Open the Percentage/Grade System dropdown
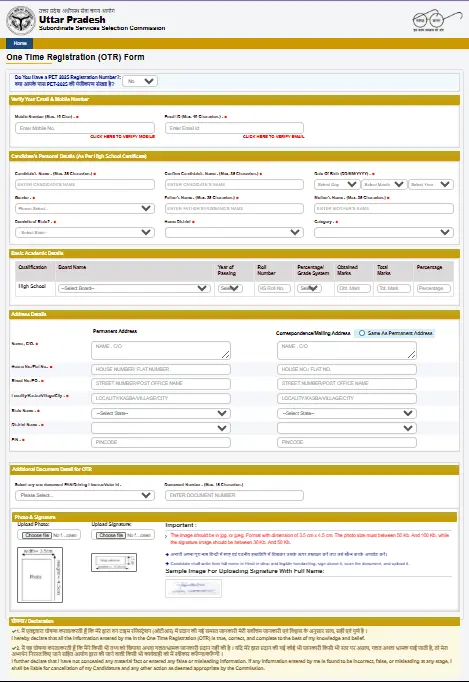Viewport: 469px width, 682px height. pyautogui.click(x=309, y=288)
